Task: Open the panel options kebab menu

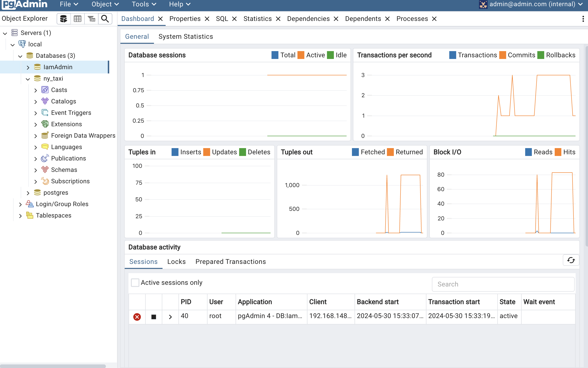Action: [x=583, y=19]
